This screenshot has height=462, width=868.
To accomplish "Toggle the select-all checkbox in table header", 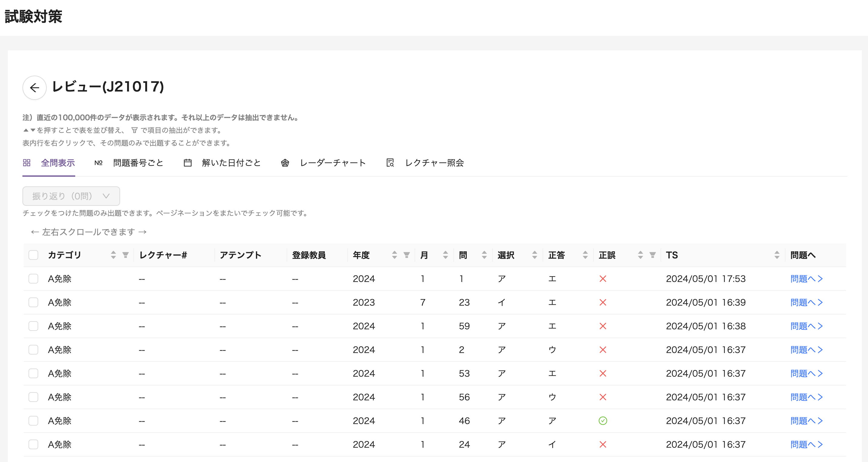I will point(33,255).
